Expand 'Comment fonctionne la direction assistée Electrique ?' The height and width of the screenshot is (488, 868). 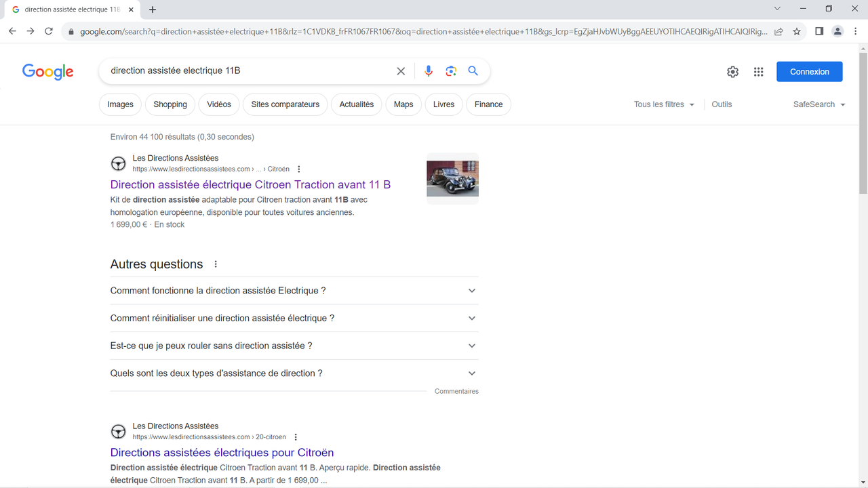[294, 291]
